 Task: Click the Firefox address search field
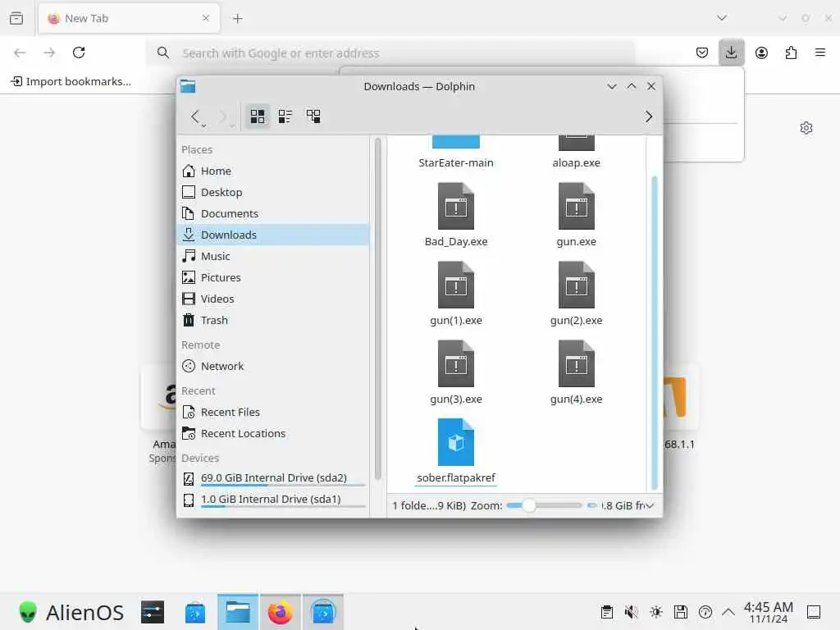tap(390, 53)
